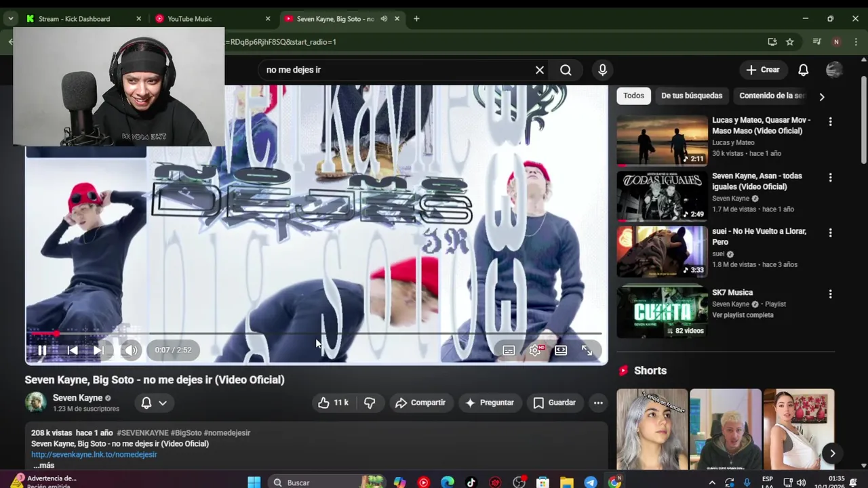
Task: Mute the Seven Kayne tab audio icon
Action: [x=384, y=19]
